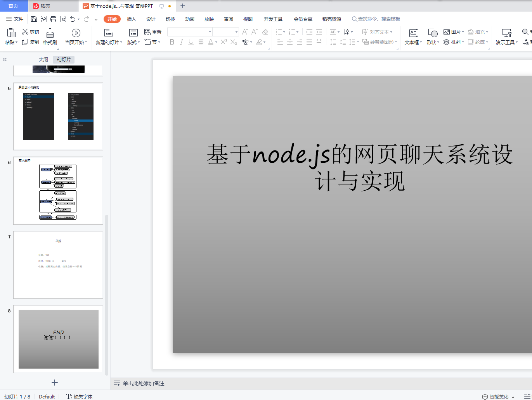
Task: Open the font name dropdown
Action: 210,32
